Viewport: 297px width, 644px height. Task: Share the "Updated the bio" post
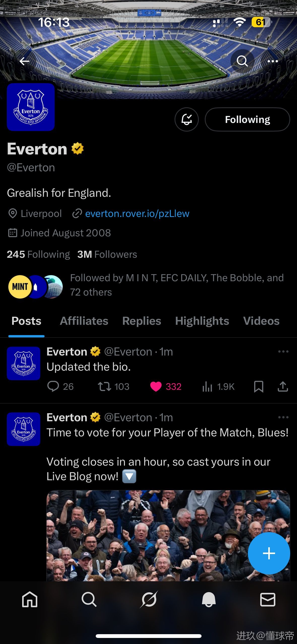coord(283,386)
